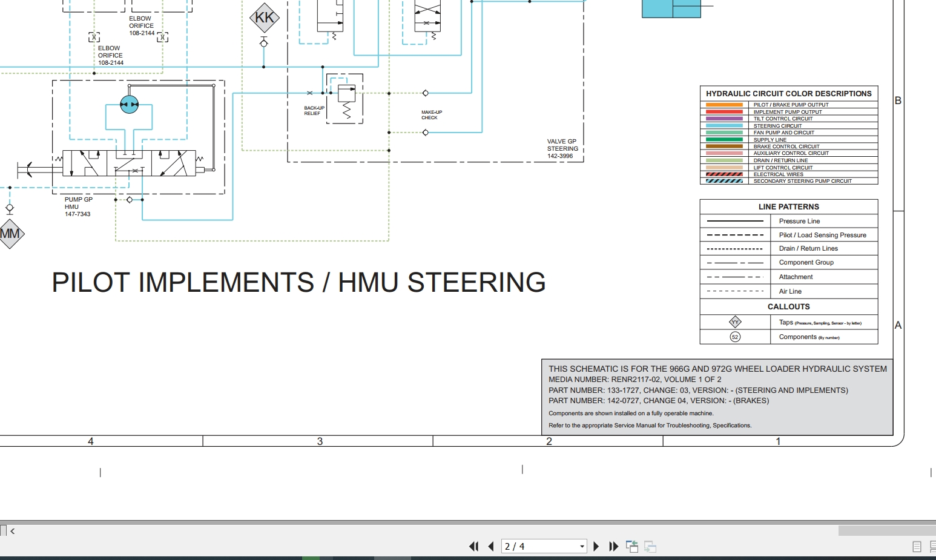This screenshot has height=560, width=936.
Task: Click 'MEDIA NUMBER: RENR2117-02' line
Action: tap(634, 380)
